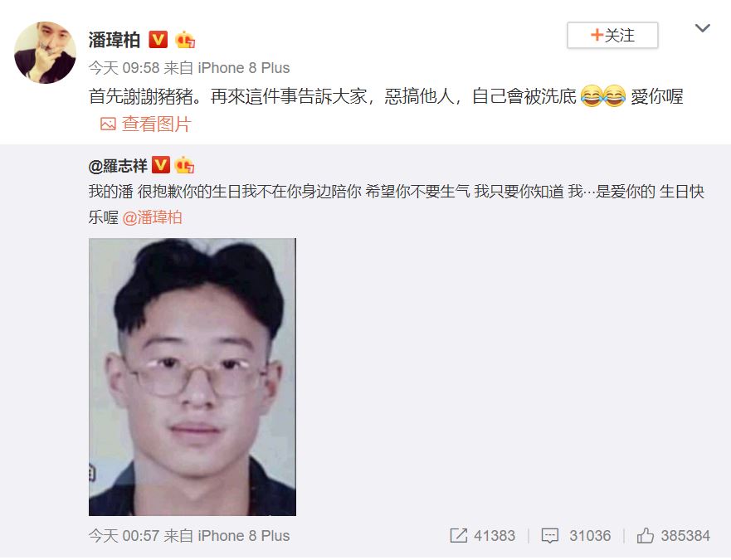Screen dimensions: 731x560
Task: Open the 今天 00:57 timestamp link
Action: pyautogui.click(x=124, y=536)
